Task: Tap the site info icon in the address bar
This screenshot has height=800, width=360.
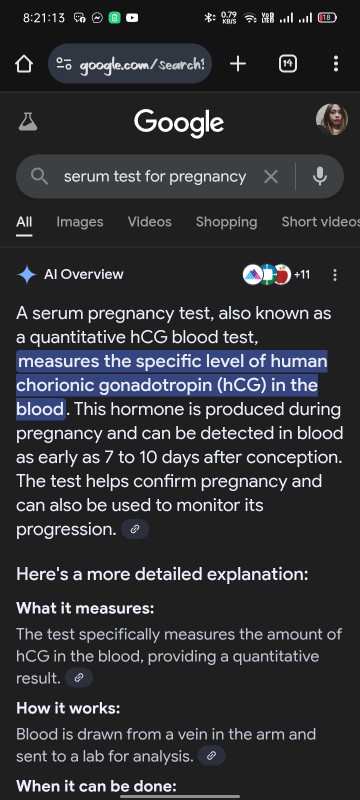Action: tap(64, 64)
